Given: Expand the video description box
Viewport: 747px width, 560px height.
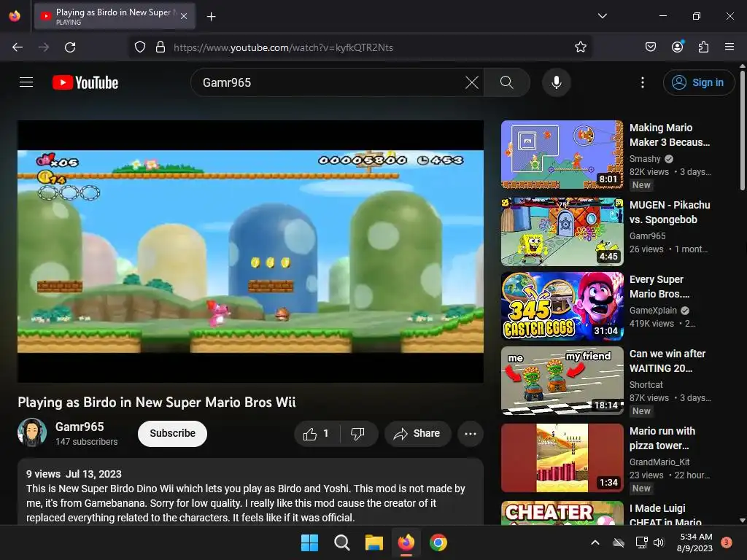Looking at the screenshot, I should tap(251, 492).
